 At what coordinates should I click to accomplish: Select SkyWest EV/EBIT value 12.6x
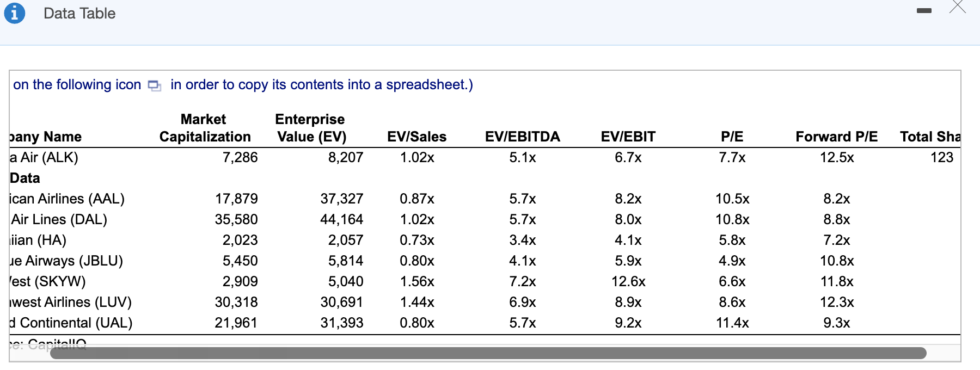click(628, 281)
